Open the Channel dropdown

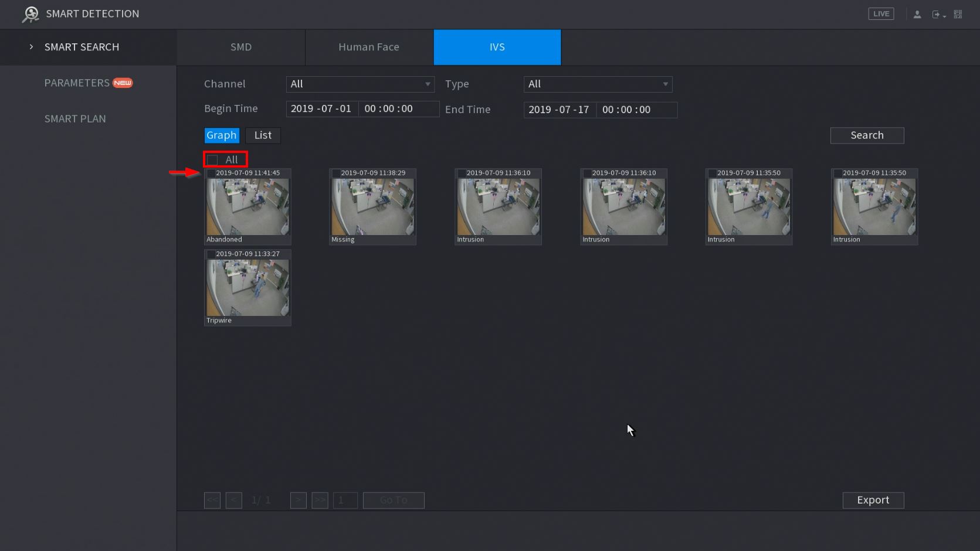[360, 84]
